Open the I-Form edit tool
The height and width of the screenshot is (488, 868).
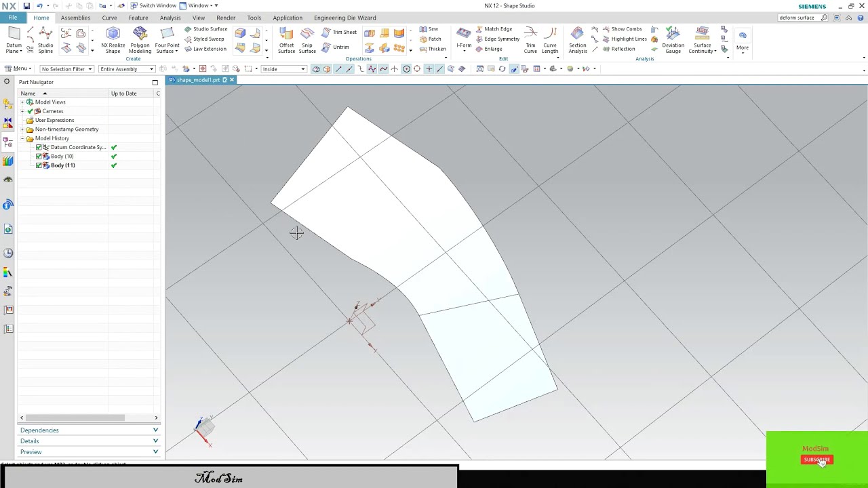coord(464,38)
